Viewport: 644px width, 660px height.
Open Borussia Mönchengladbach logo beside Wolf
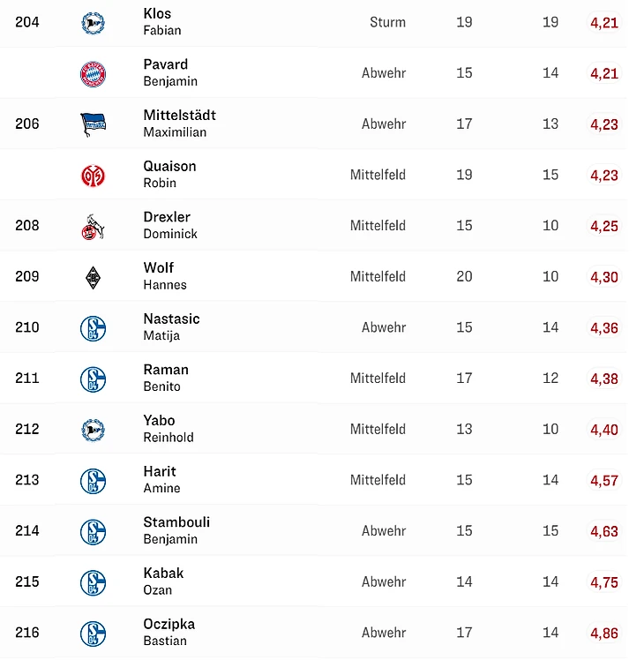coord(93,277)
